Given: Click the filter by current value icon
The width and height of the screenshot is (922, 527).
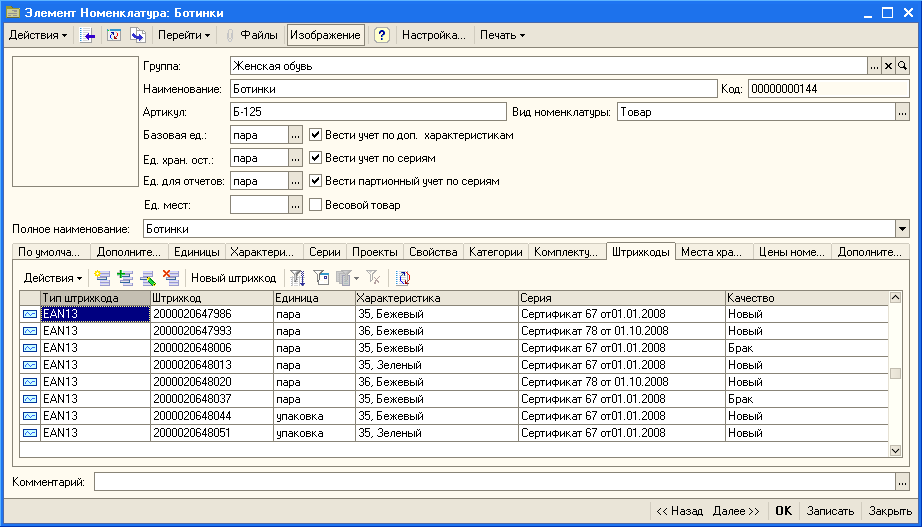Looking at the screenshot, I should tap(321, 278).
